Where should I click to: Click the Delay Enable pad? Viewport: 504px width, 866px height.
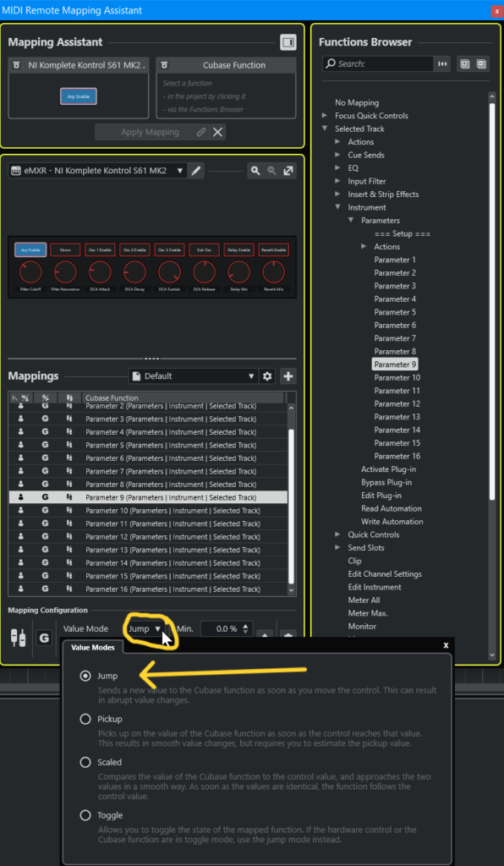point(239,249)
